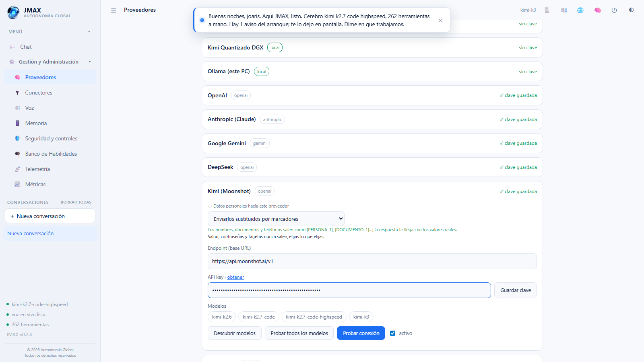Viewport: 644px width, 362px height.
Task: Click the JMAX logo
Action: click(x=13, y=12)
